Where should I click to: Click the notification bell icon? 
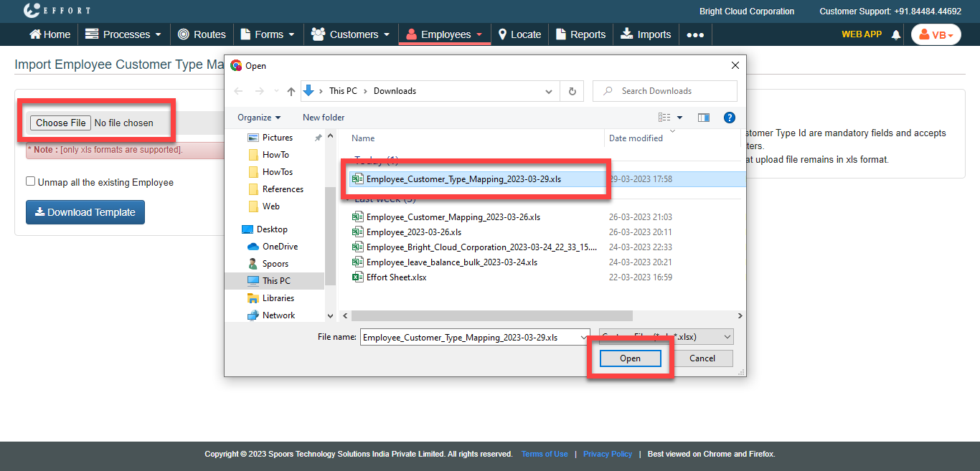(x=895, y=34)
